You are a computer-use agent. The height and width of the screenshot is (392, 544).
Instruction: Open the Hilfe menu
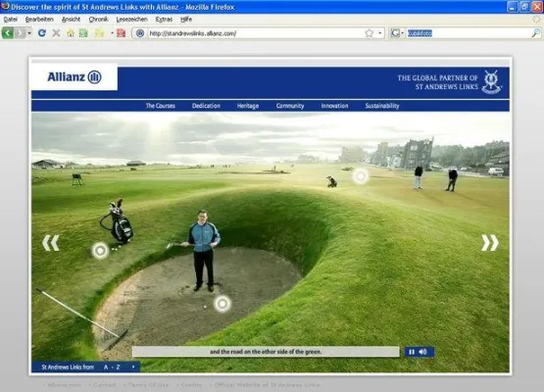(186, 20)
